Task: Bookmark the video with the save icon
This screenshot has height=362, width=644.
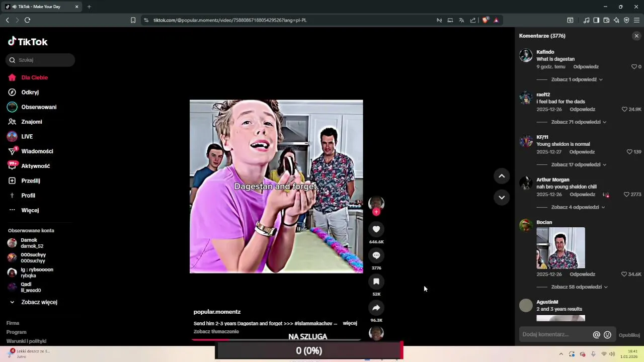Action: [x=376, y=282]
